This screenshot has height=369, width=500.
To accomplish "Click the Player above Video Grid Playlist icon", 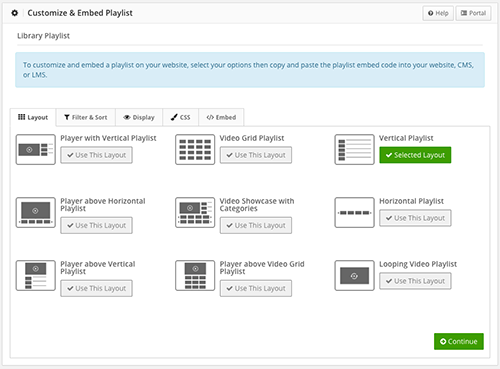I will point(195,275).
